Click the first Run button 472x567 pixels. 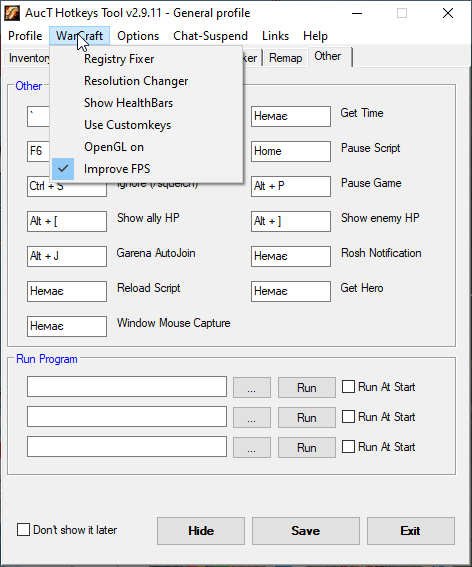(x=307, y=388)
